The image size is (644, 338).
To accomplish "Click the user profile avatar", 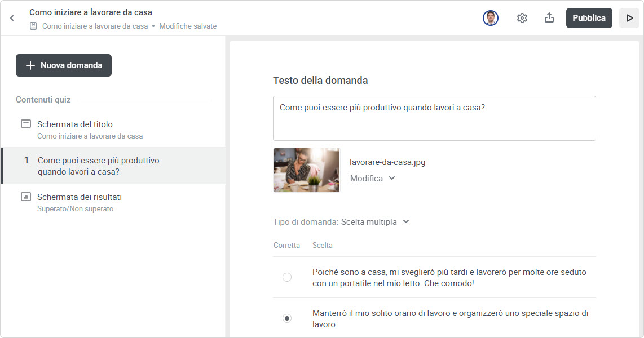I will coord(491,18).
